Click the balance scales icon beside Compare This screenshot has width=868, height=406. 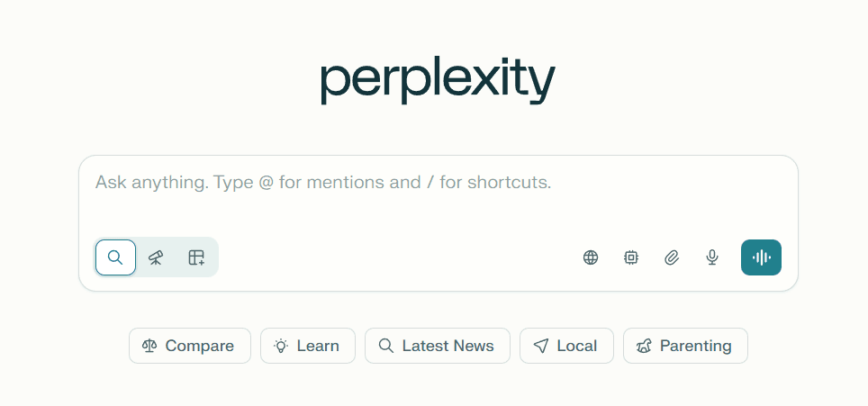[149, 346]
